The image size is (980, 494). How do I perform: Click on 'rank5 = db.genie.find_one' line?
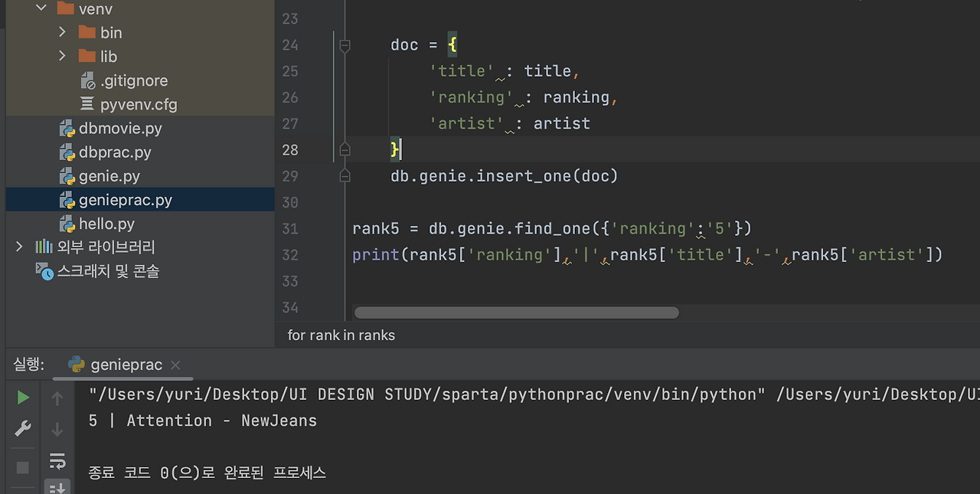click(x=553, y=228)
